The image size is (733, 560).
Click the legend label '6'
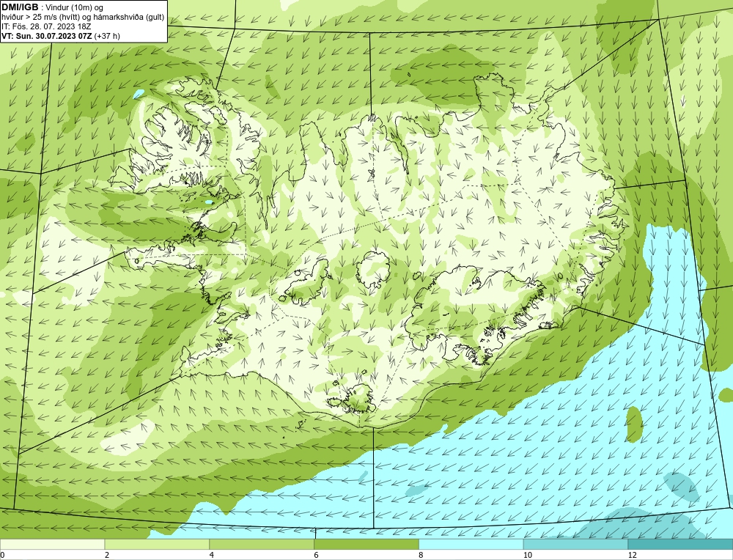(317, 555)
